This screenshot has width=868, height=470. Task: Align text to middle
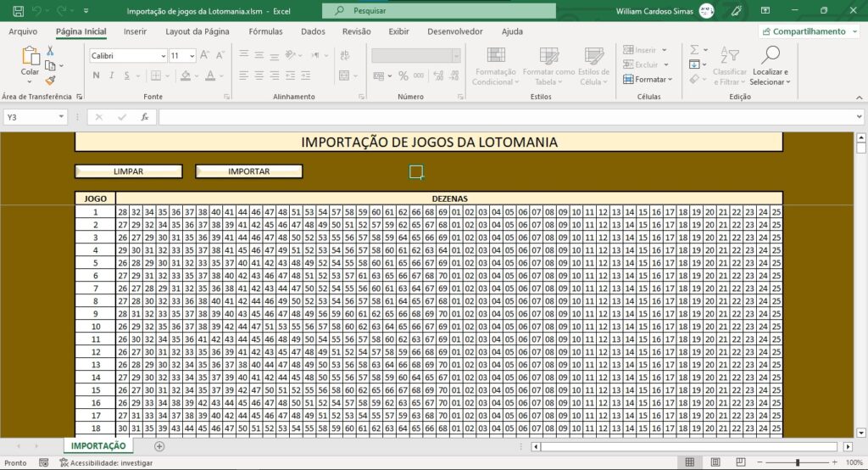click(x=259, y=55)
